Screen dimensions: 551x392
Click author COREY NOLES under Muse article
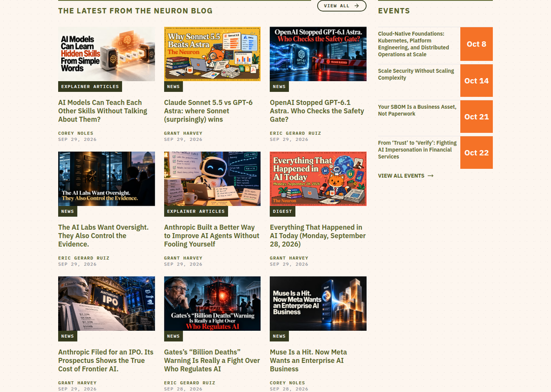[x=287, y=383]
